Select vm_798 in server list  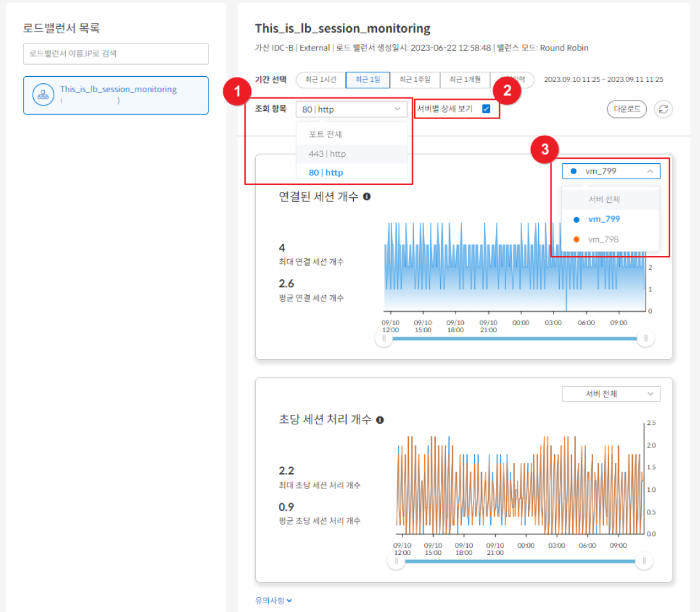coord(603,239)
